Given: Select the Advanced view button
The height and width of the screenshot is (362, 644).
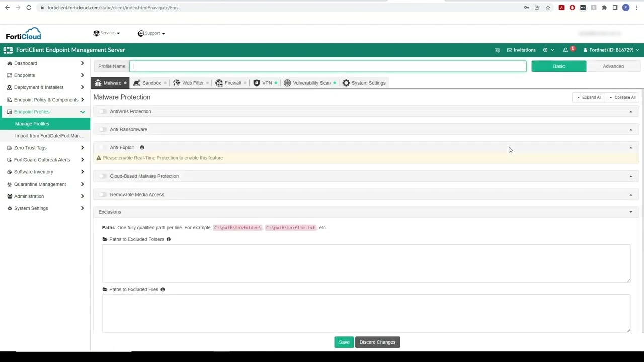Looking at the screenshot, I should (x=613, y=66).
